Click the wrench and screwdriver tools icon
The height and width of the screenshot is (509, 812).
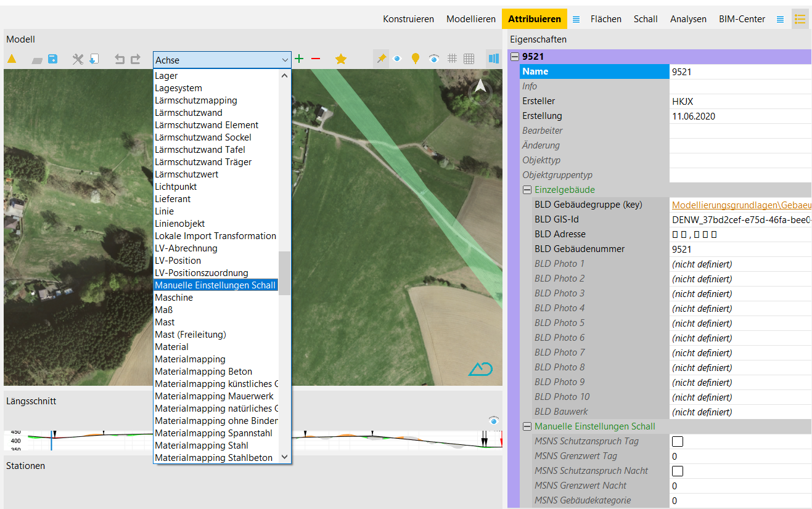coord(78,59)
